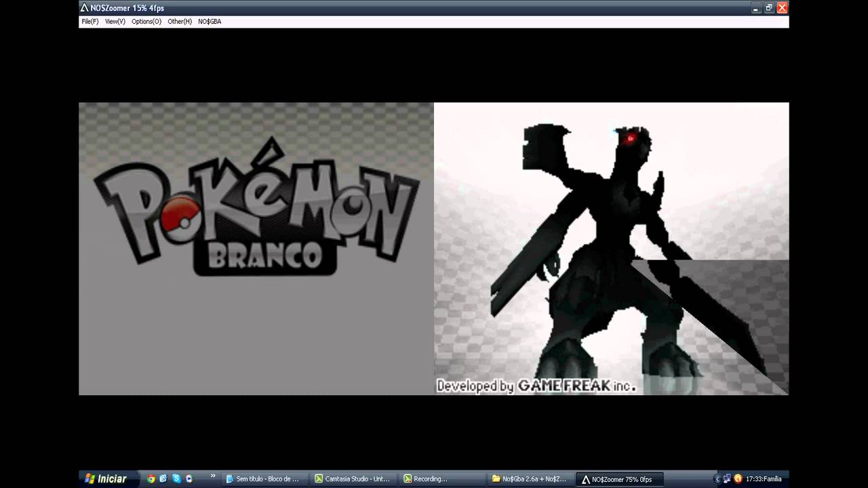Image resolution: width=868 pixels, height=488 pixels.
Task: Minimize the NO$Zoomer window
Action: 756,8
